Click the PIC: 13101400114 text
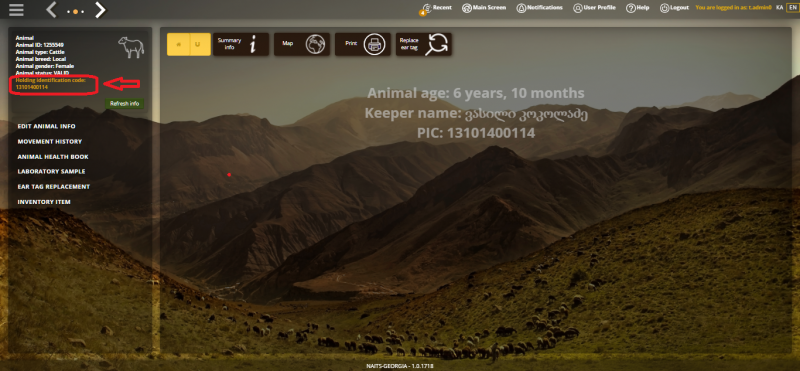Screen dimensions: 800x371 click(476, 133)
